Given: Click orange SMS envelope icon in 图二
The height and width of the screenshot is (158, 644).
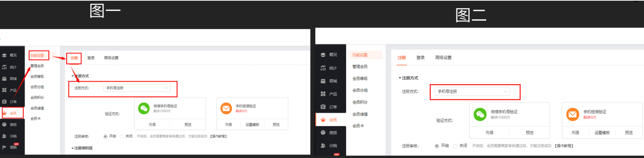Looking at the screenshot, I should (x=573, y=114).
